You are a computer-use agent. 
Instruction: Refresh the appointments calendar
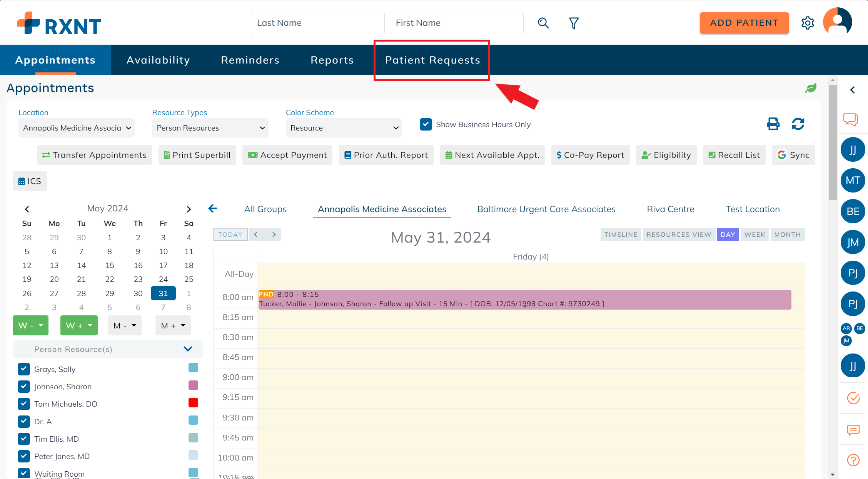tap(798, 124)
